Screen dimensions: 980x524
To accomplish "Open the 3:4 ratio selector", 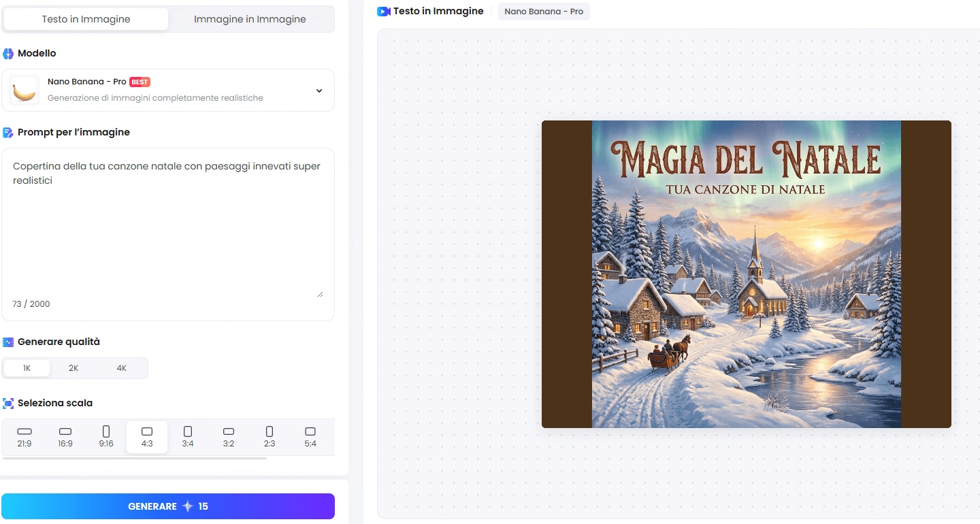I will (188, 436).
